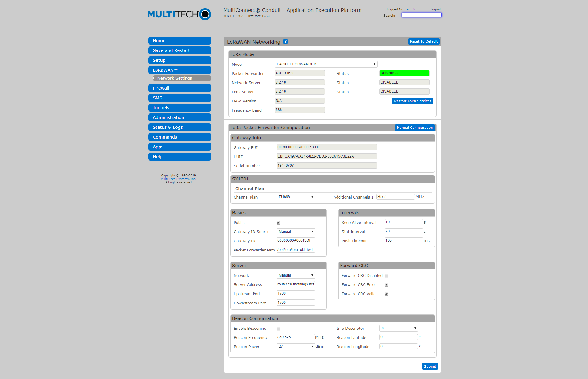Viewport: 588px width, 379px height.
Task: Click the Logout link
Action: click(435, 9)
